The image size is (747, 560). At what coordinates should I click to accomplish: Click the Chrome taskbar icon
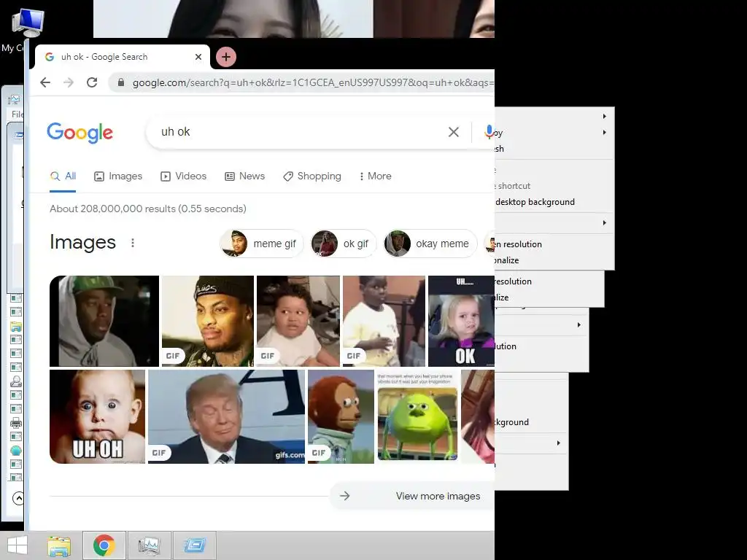pyautogui.click(x=104, y=545)
